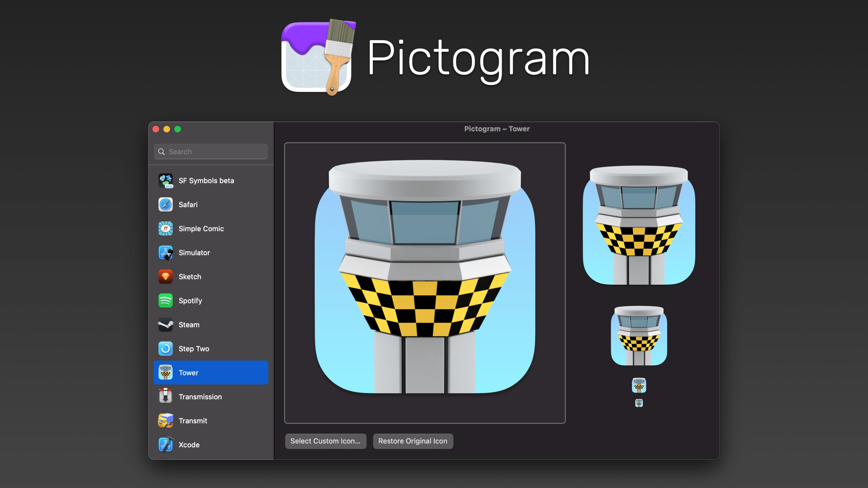The height and width of the screenshot is (488, 868).
Task: Select the highlighted "Tower" label
Action: (188, 373)
